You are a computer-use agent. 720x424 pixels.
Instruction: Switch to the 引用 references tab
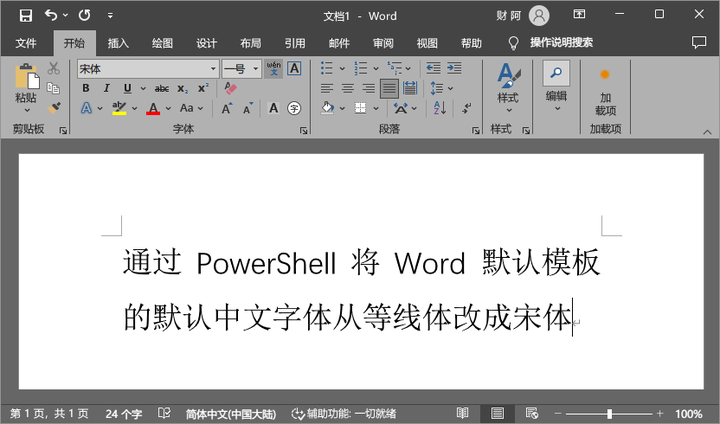click(x=295, y=43)
